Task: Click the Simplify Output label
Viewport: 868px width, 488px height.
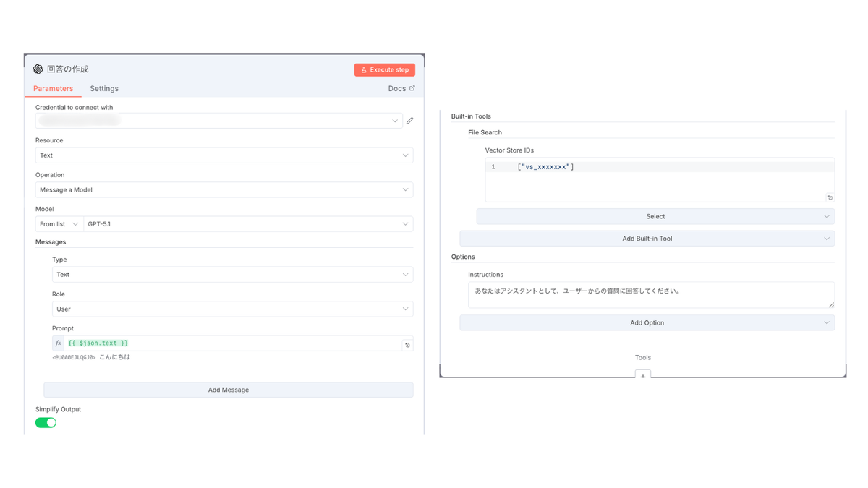Action: coord(58,409)
